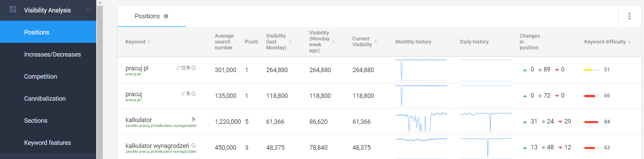Viewport: 644px width, 159px height.
Task: Click the Google icon for pracuj pl
Action: [194, 68]
